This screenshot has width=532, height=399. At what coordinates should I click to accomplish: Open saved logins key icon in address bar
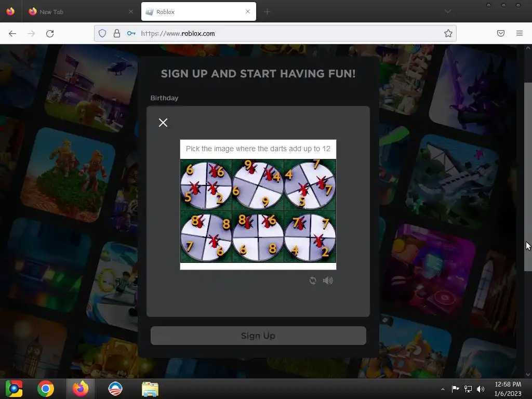coord(131,33)
